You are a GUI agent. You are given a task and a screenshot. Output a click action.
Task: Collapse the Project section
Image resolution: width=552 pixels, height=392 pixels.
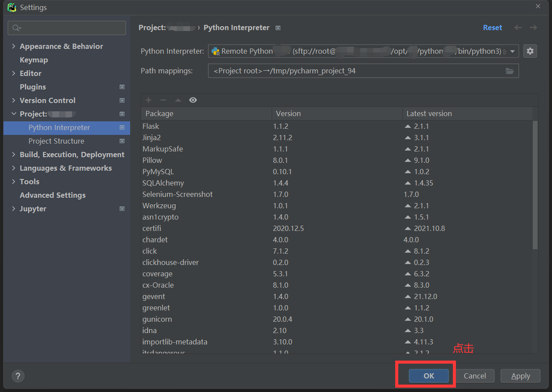pos(14,114)
